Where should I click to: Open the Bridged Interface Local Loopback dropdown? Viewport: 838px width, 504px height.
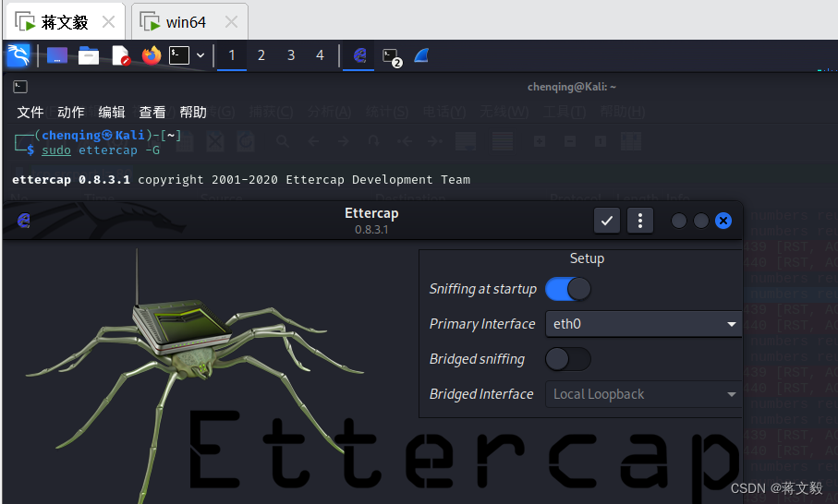[x=643, y=394]
